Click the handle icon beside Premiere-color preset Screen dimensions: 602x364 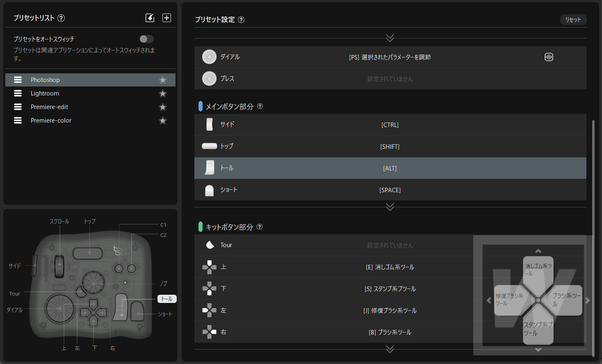[x=18, y=121]
